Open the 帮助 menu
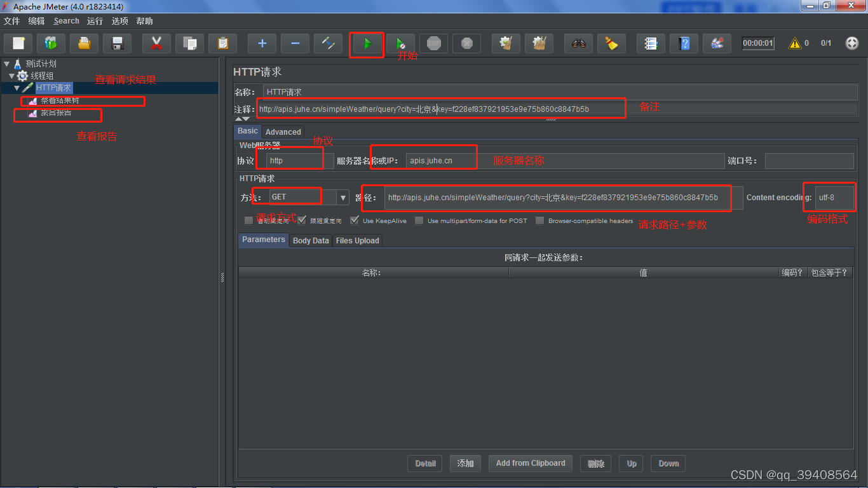 click(144, 21)
